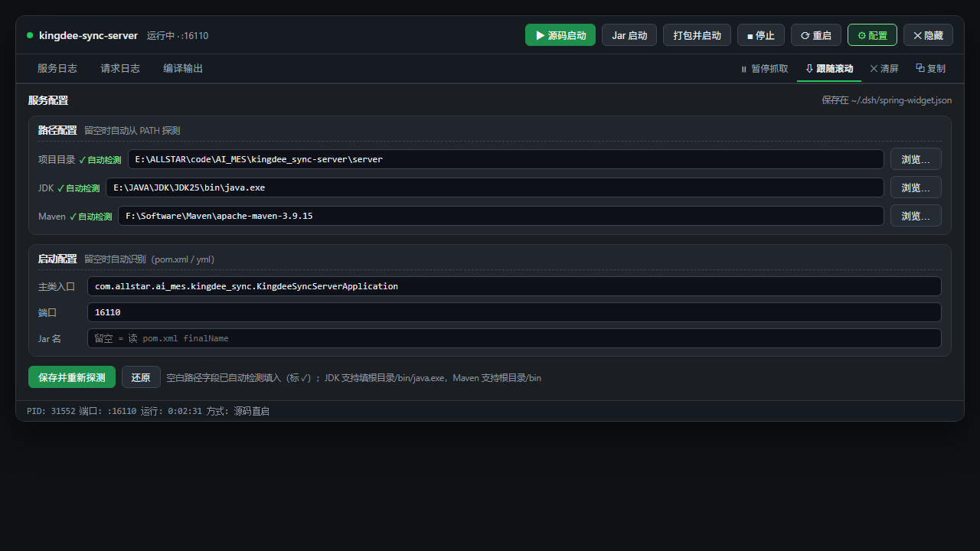Select the 编译输出 tab
980x551 pixels.
(x=183, y=68)
